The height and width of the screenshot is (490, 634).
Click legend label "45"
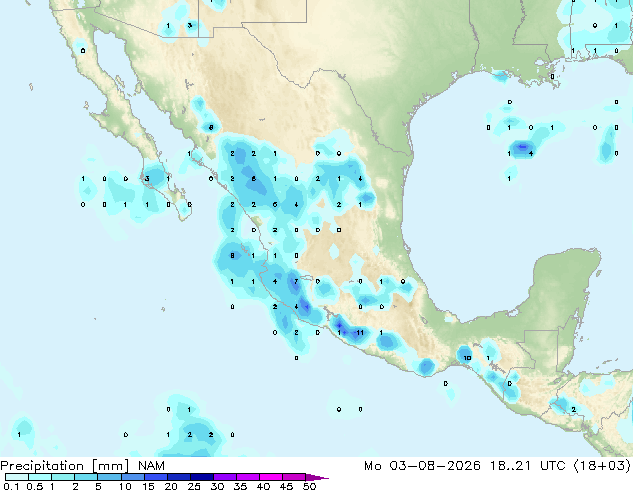[286, 486]
